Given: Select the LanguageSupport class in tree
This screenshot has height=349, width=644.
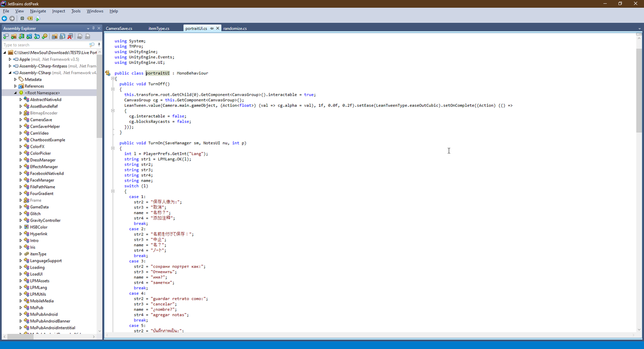Looking at the screenshot, I should coord(46,260).
